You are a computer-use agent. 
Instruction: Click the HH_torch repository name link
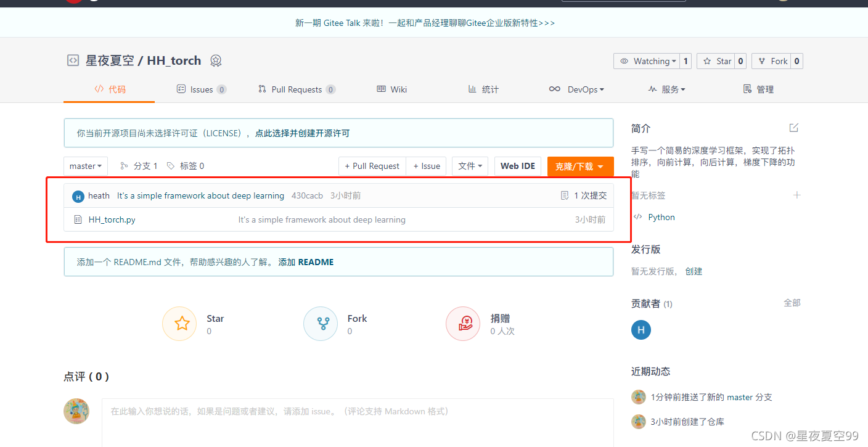(x=174, y=60)
